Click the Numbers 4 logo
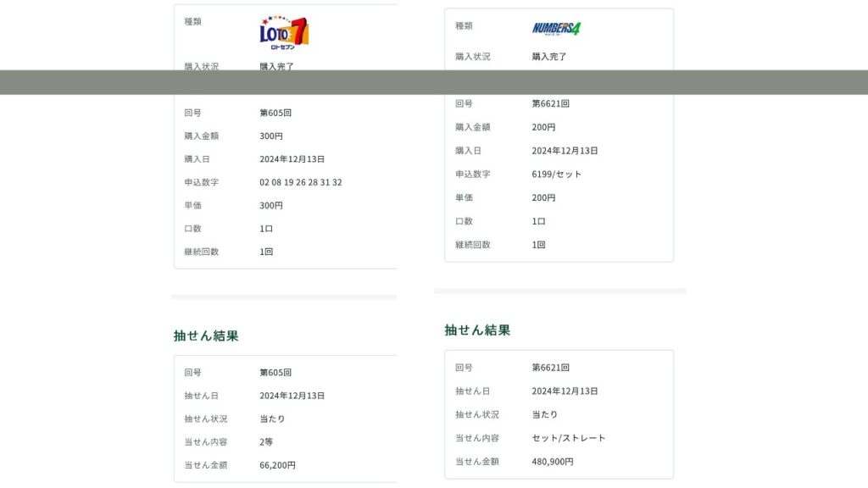The image size is (868, 488). click(x=556, y=28)
